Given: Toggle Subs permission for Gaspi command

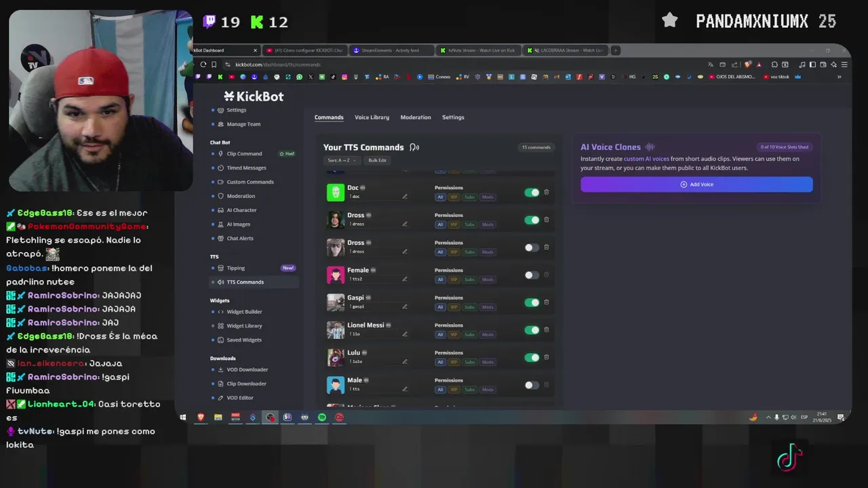Looking at the screenshot, I should (469, 307).
